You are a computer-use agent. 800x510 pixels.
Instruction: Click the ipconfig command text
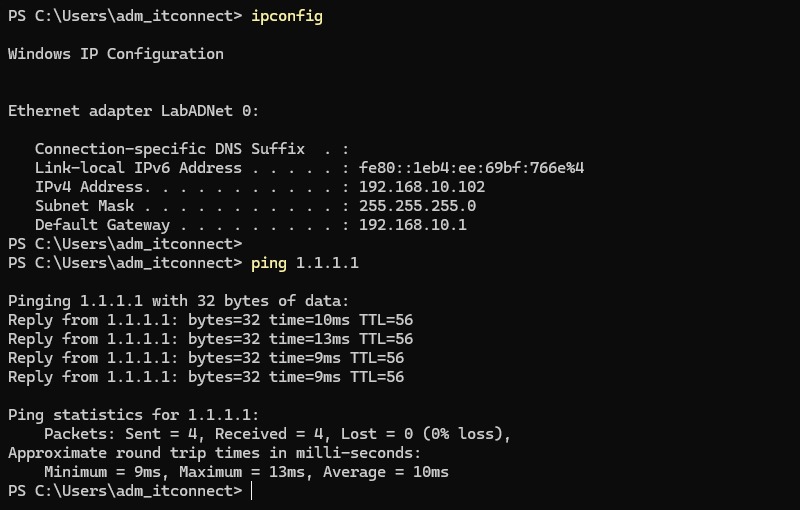287,16
